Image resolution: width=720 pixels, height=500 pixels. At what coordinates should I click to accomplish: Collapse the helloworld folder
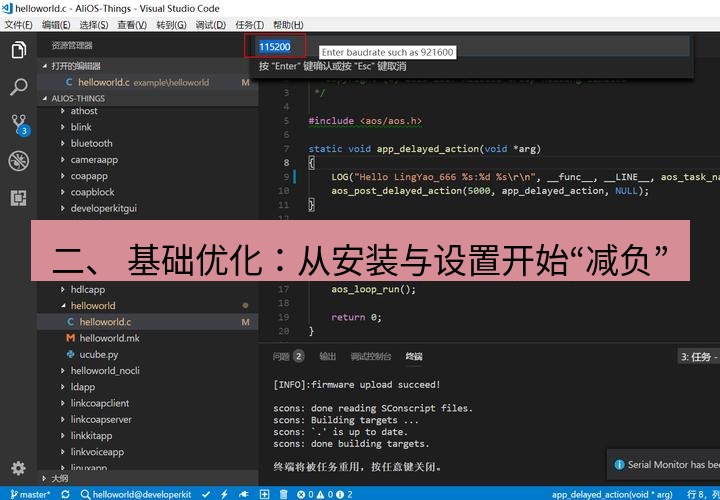[x=62, y=306]
